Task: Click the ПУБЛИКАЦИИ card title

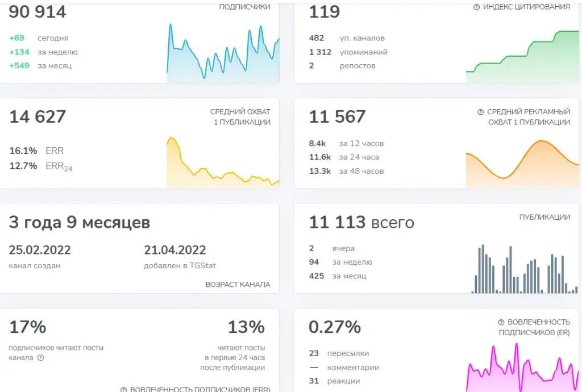Action: click(544, 218)
